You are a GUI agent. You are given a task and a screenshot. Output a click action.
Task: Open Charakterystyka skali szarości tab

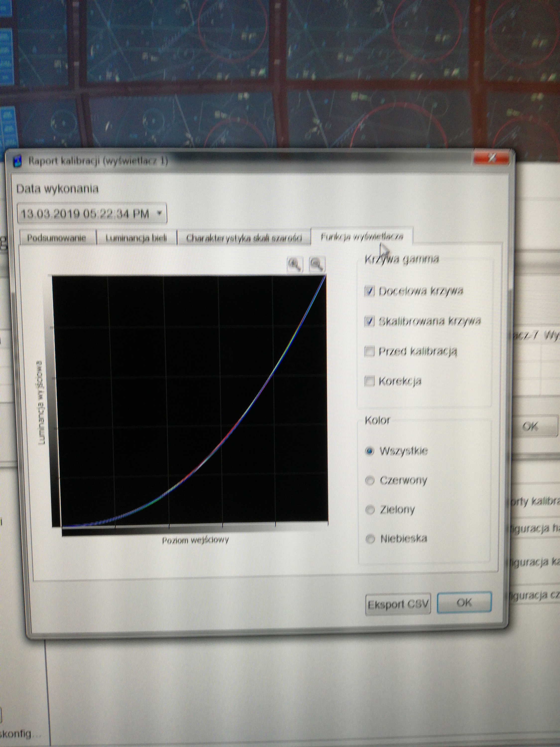(243, 238)
